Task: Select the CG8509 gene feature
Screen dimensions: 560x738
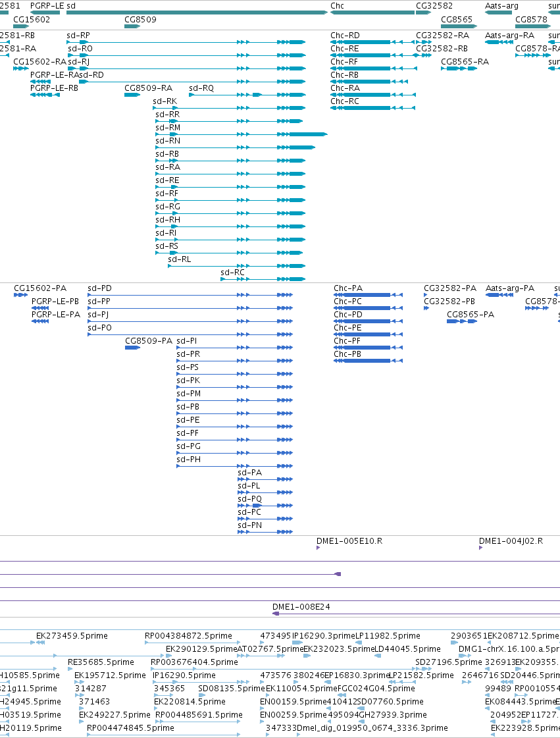Action: tap(132, 26)
